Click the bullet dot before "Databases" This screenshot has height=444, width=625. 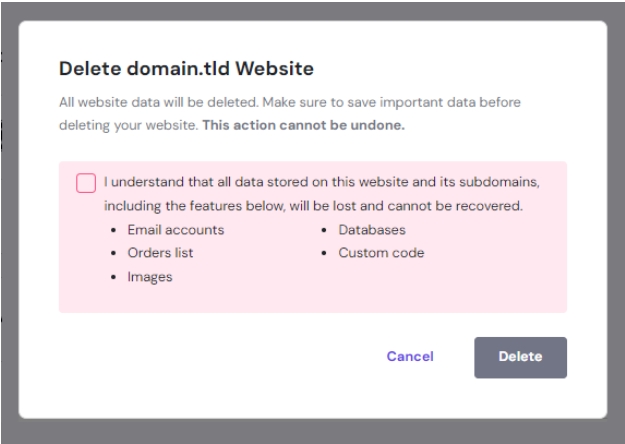pos(325,231)
